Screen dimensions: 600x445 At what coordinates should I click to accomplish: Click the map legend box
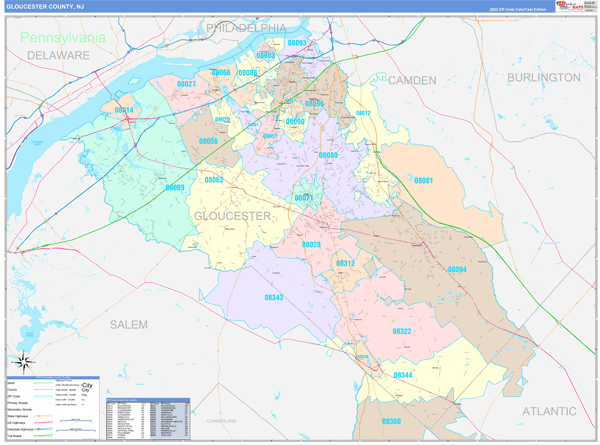click(52, 408)
